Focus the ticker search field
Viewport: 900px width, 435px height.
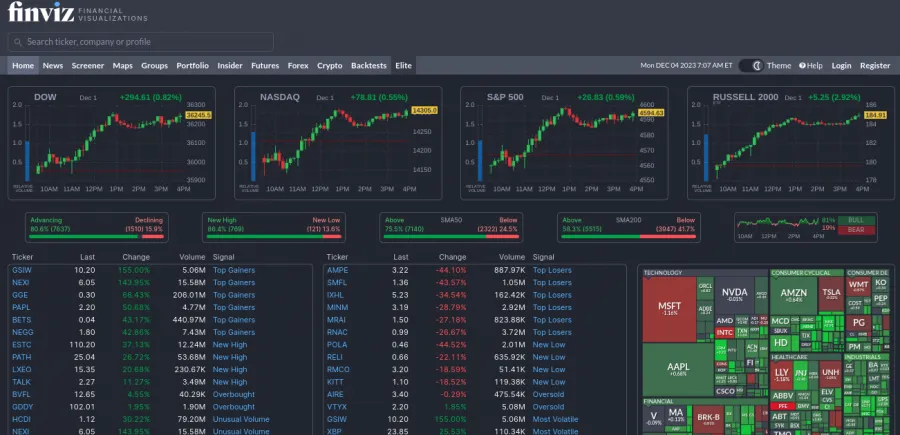tap(141, 42)
